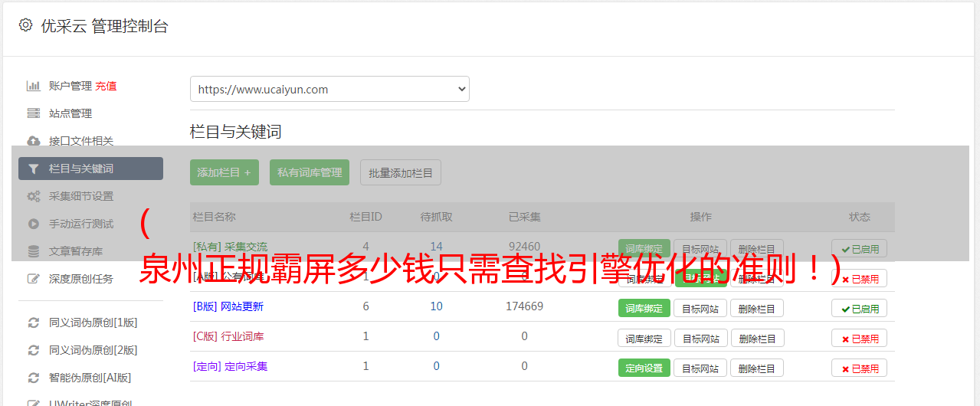Click the red 充值 link

(x=107, y=86)
